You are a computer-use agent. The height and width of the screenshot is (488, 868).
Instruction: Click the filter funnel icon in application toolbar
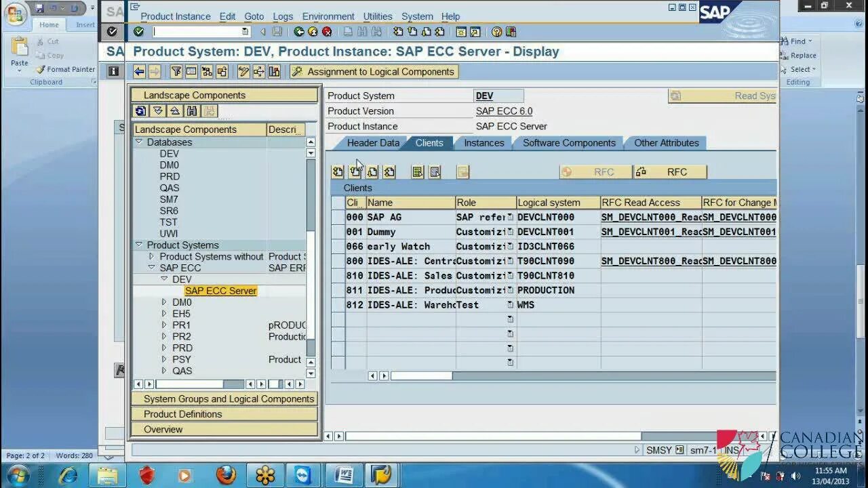coord(176,71)
